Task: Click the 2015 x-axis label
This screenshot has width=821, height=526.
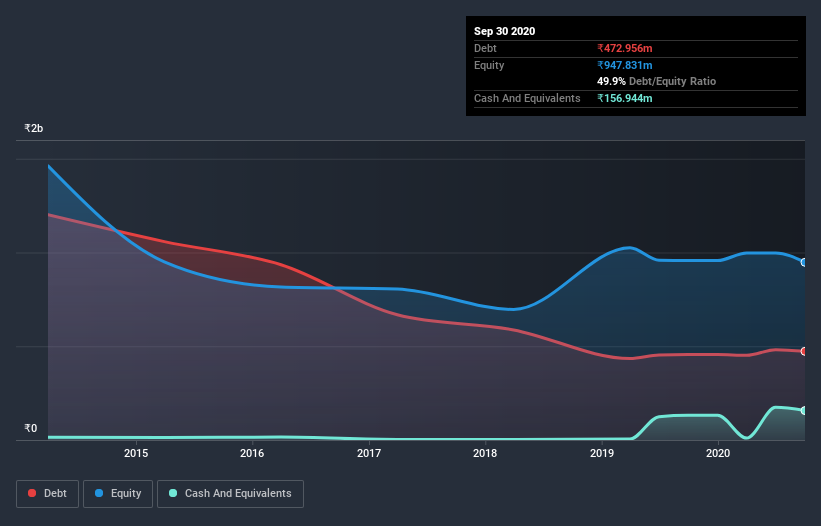Action: pyautogui.click(x=136, y=453)
